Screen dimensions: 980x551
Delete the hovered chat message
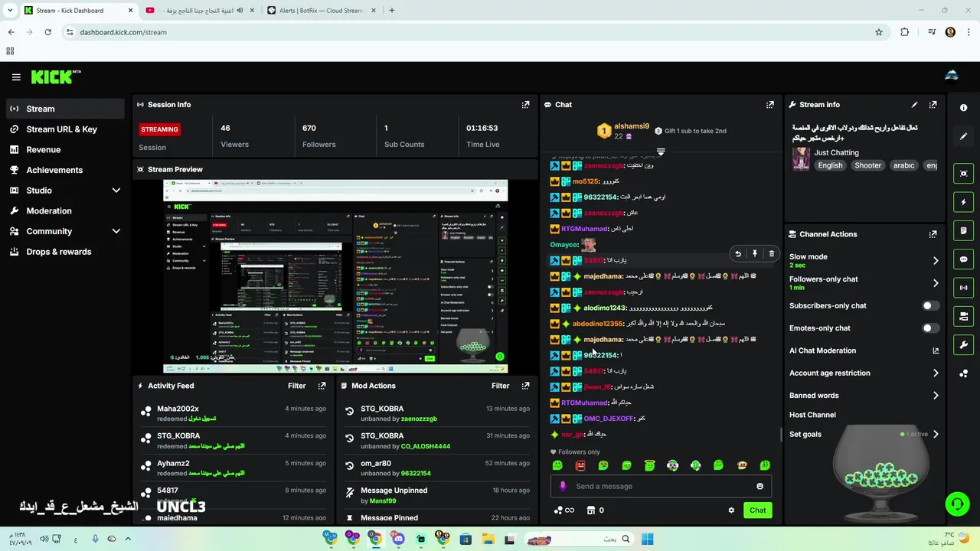pos(771,254)
